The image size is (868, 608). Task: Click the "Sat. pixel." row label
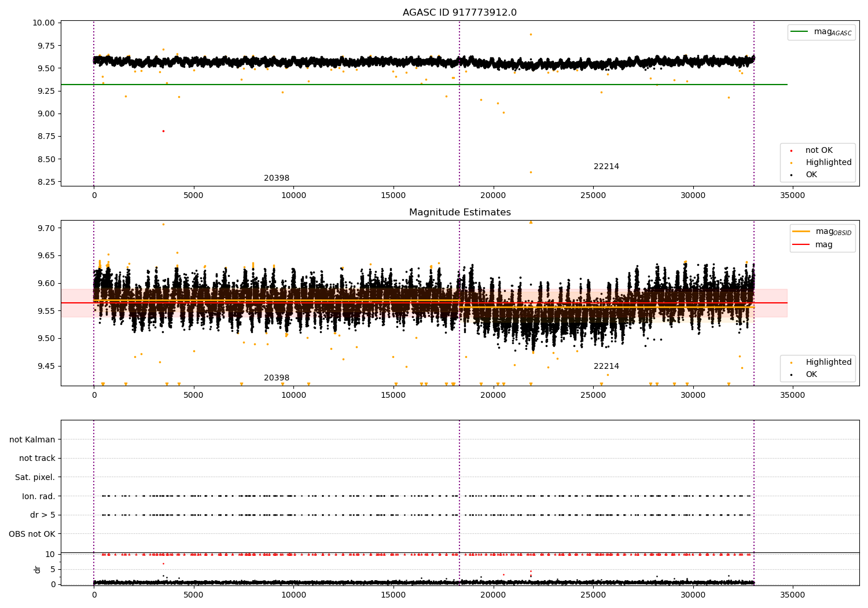(x=35, y=478)
